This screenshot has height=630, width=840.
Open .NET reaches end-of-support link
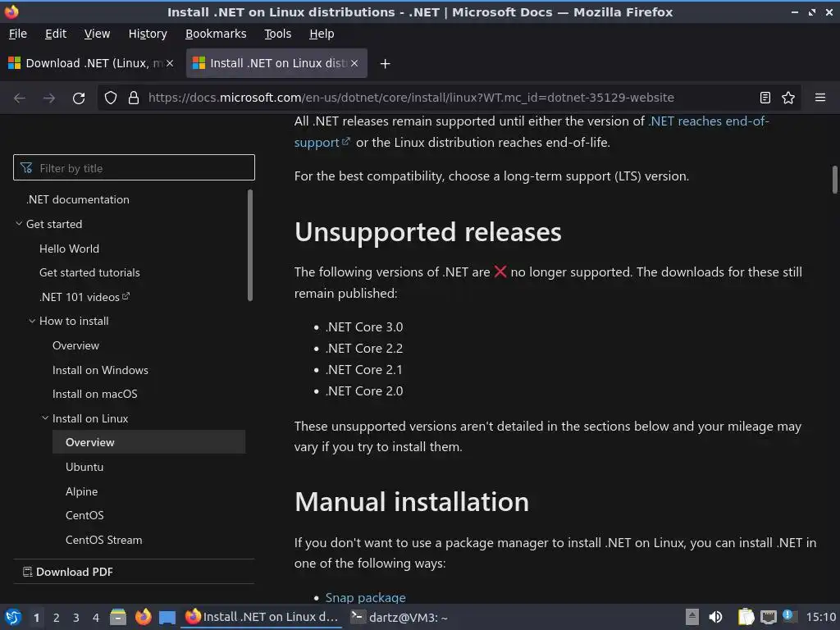point(708,121)
